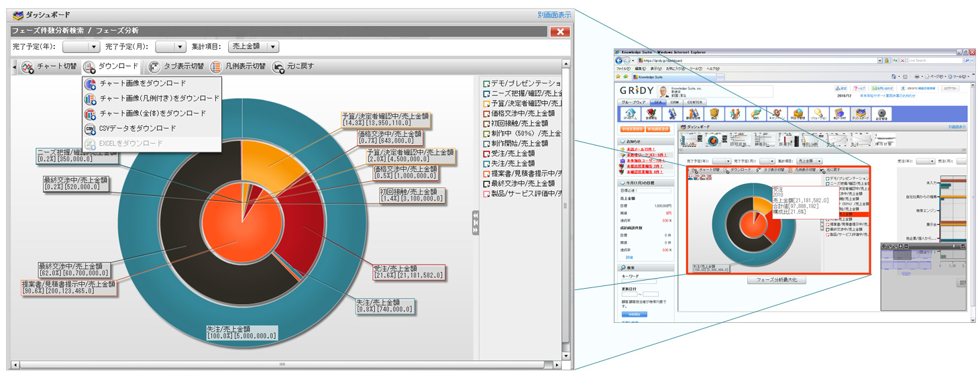
Task: Toggle the 初回接触/売上金額 legend checkbox
Action: [486, 124]
